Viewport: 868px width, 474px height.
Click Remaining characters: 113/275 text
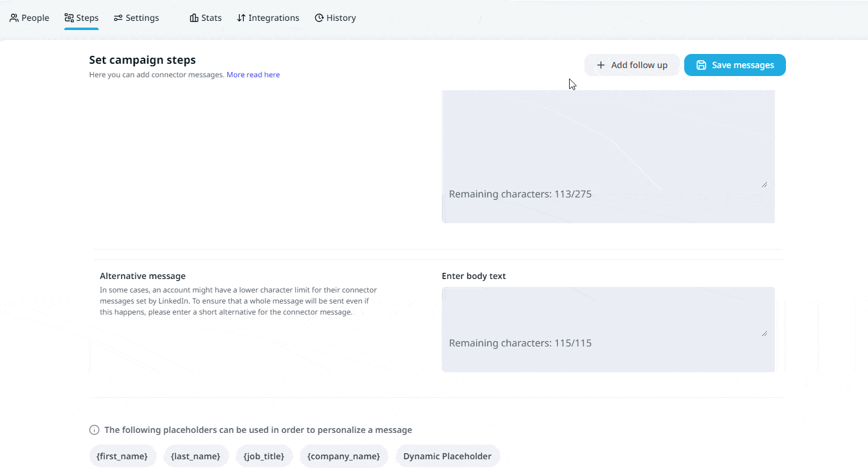[520, 194]
